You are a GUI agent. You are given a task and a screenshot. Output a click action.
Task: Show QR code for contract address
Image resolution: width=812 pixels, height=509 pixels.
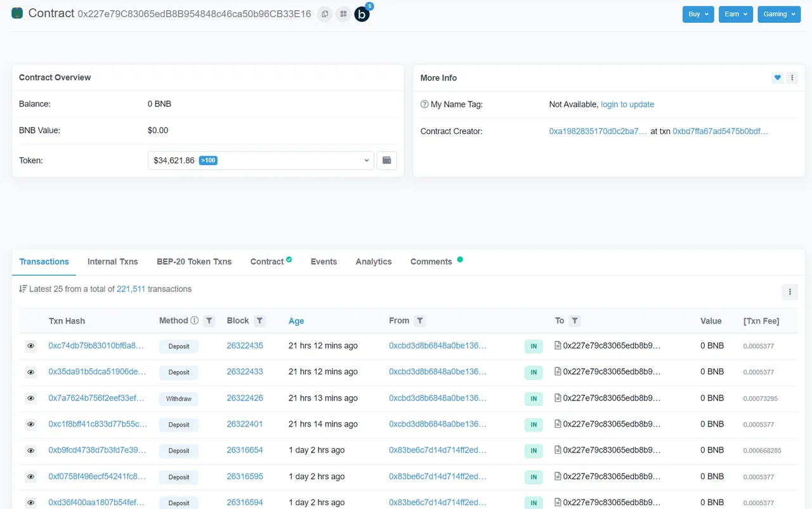[x=343, y=14]
